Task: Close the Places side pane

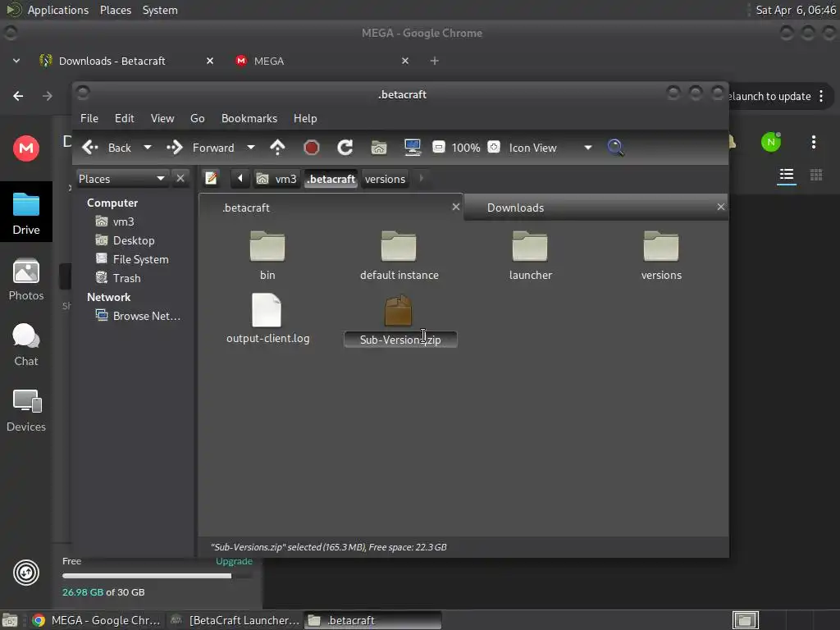Action: click(x=180, y=178)
